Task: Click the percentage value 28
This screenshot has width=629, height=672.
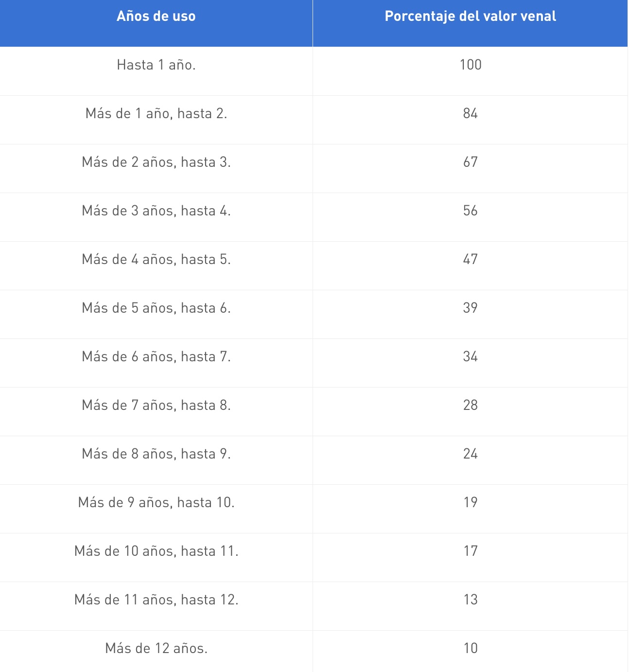Action: coord(470,405)
